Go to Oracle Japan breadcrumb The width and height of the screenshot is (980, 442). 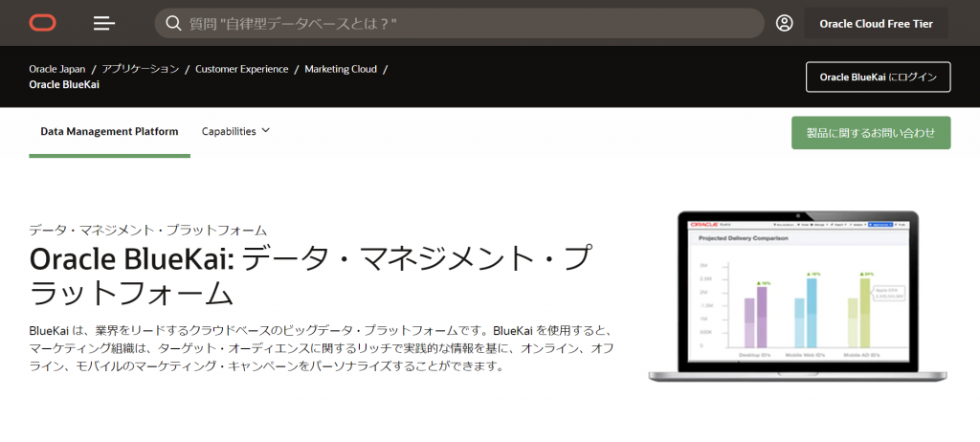coord(56,69)
